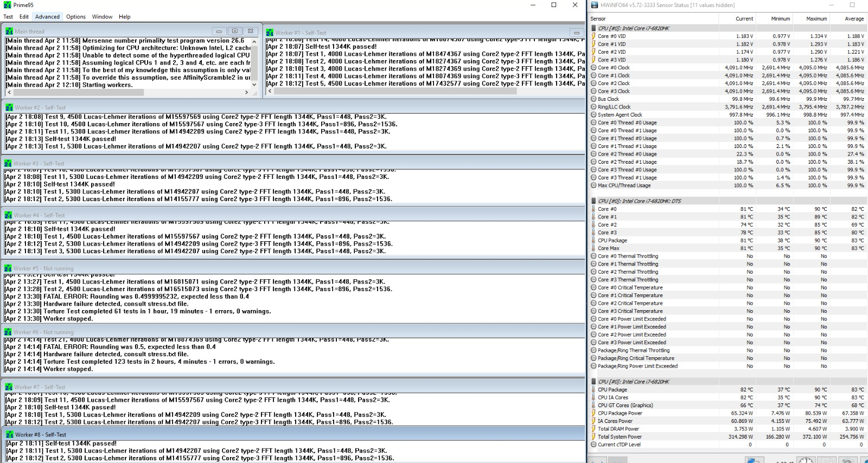Click the lightning icon next to Core #0 VID
The width and height of the screenshot is (868, 463).
593,36
